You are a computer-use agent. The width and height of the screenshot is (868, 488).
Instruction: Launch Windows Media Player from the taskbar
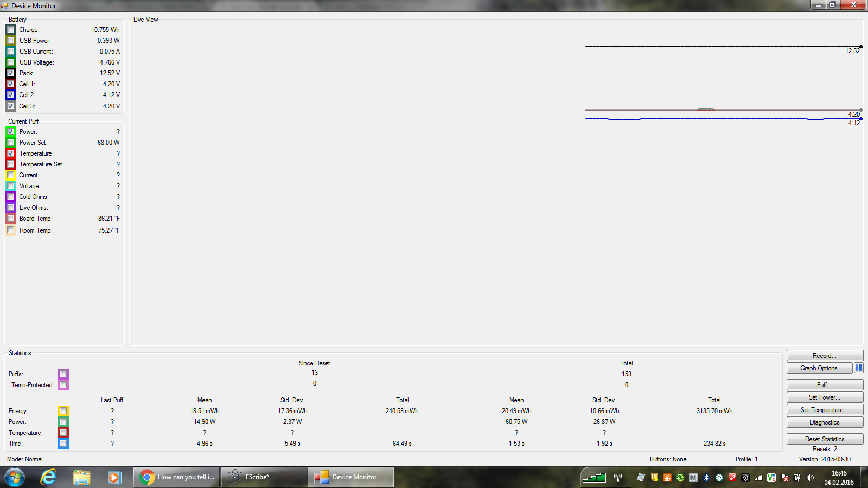pos(114,477)
